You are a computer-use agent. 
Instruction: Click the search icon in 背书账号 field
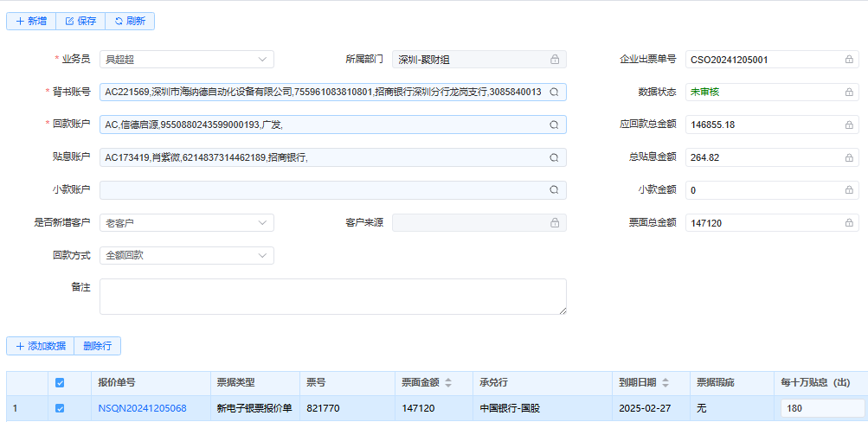pyautogui.click(x=554, y=92)
